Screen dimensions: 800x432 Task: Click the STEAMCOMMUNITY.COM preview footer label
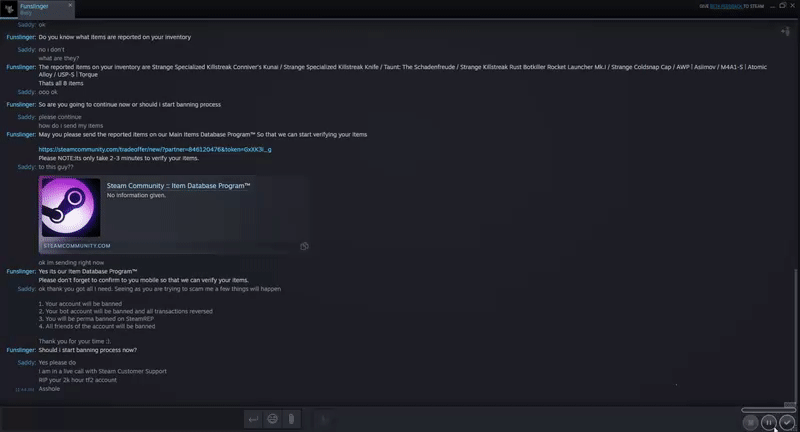tap(77, 246)
